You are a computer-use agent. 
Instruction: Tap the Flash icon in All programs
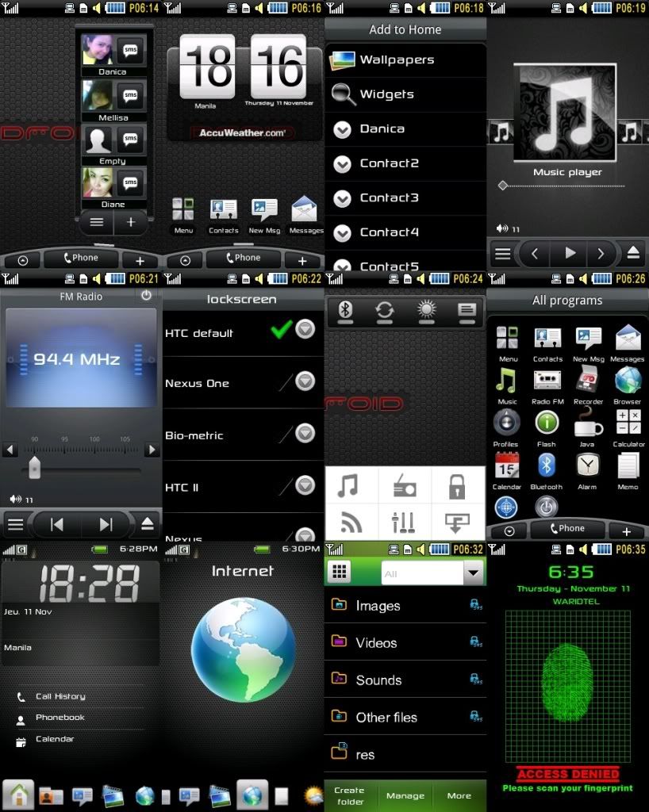(x=547, y=428)
